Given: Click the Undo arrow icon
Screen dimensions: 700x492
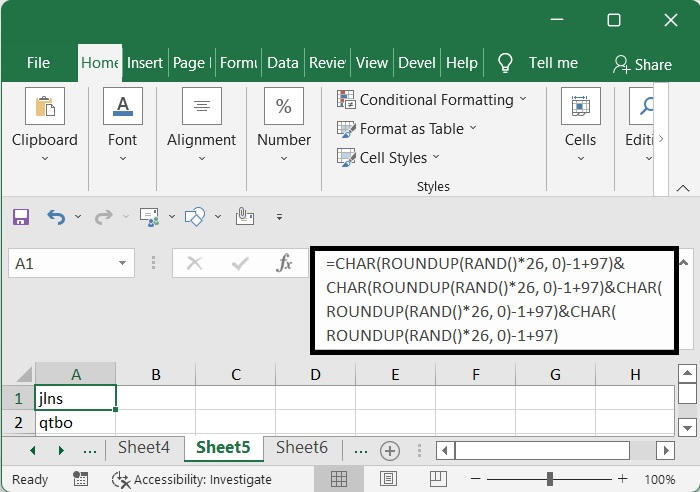Looking at the screenshot, I should (56, 216).
